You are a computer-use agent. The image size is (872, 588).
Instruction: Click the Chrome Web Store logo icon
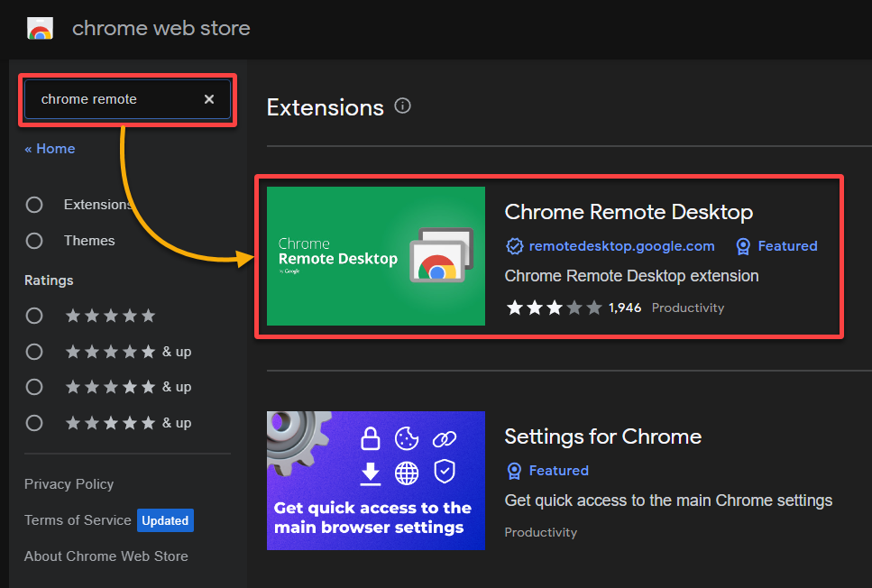pos(40,28)
